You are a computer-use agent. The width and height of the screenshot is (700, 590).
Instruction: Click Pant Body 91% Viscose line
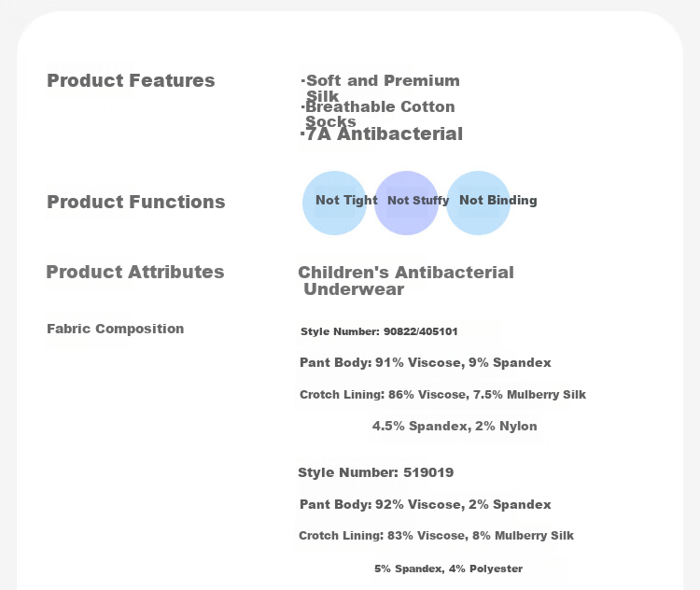(x=425, y=362)
